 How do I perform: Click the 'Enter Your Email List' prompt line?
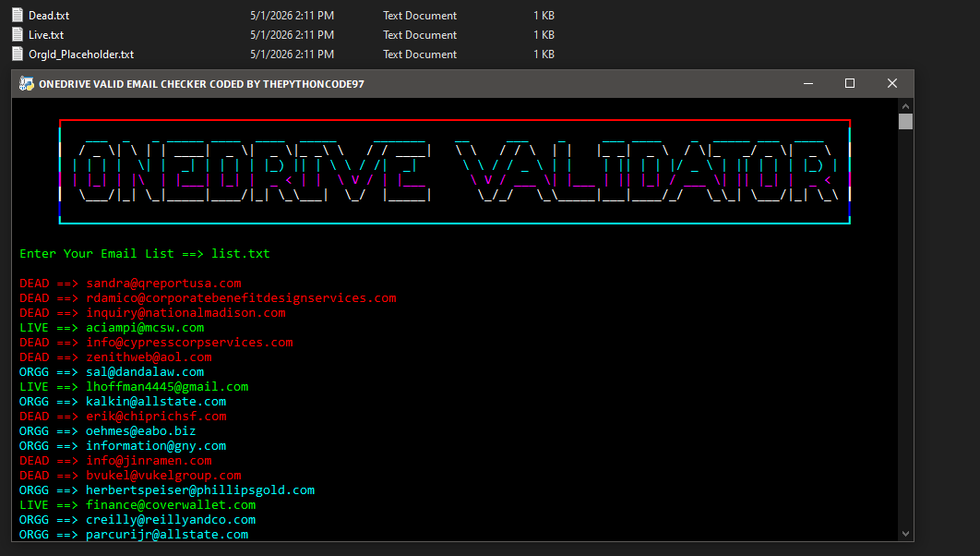[144, 253]
